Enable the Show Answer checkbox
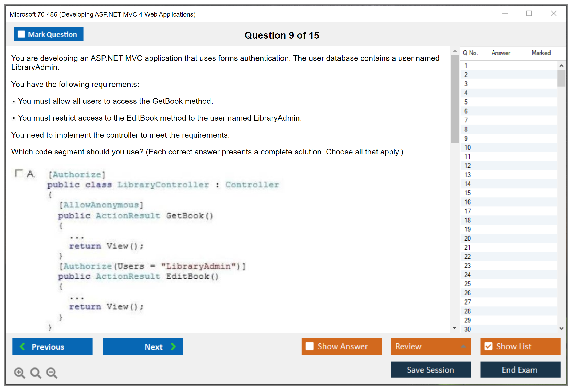 coord(310,346)
